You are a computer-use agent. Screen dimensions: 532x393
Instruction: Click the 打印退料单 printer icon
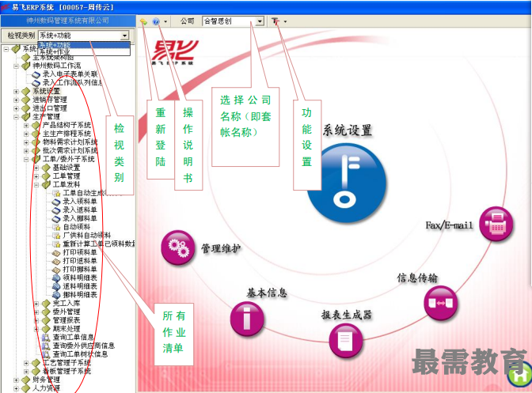point(56,261)
